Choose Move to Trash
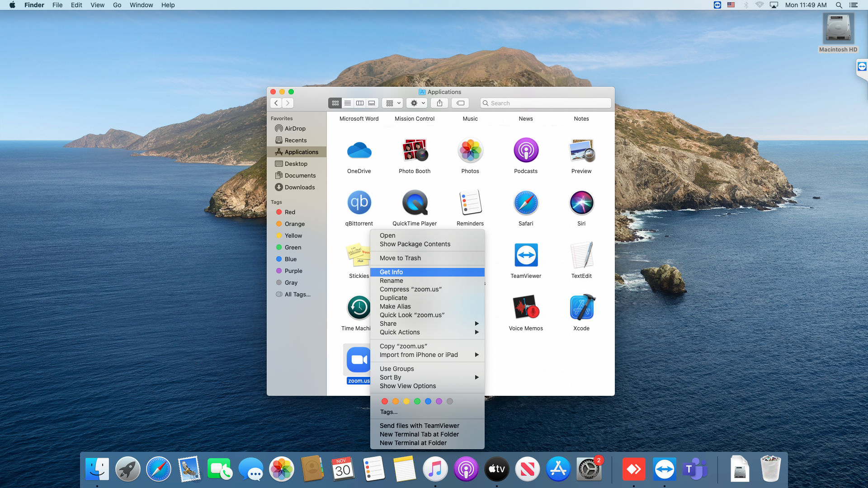The image size is (868, 488). [427, 258]
